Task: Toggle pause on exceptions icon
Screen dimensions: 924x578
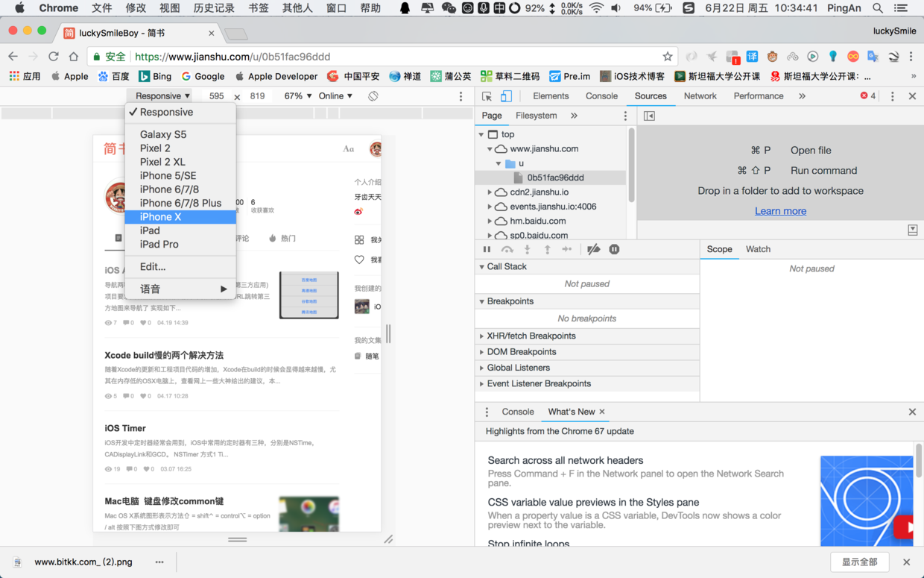Action: pos(614,249)
